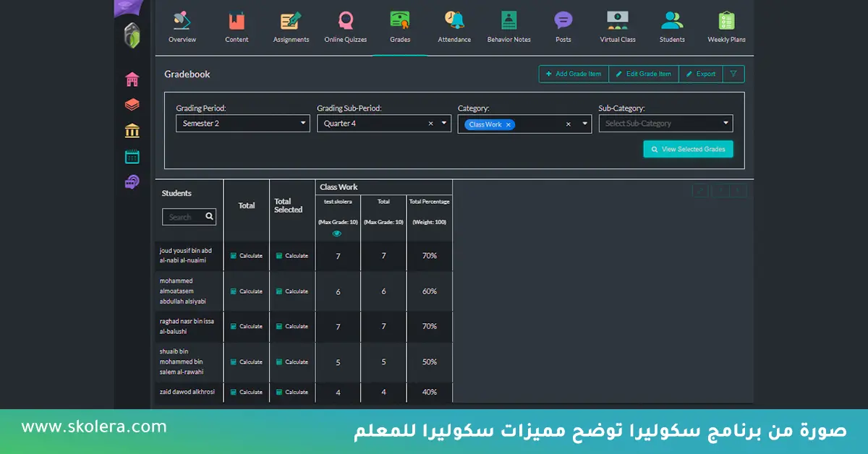Calculate Total for zaid dawod alkhrosi

click(x=246, y=392)
